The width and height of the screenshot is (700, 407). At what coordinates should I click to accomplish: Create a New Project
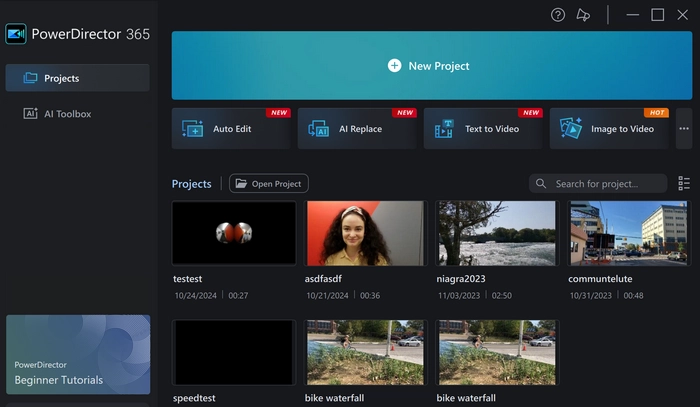click(x=432, y=66)
